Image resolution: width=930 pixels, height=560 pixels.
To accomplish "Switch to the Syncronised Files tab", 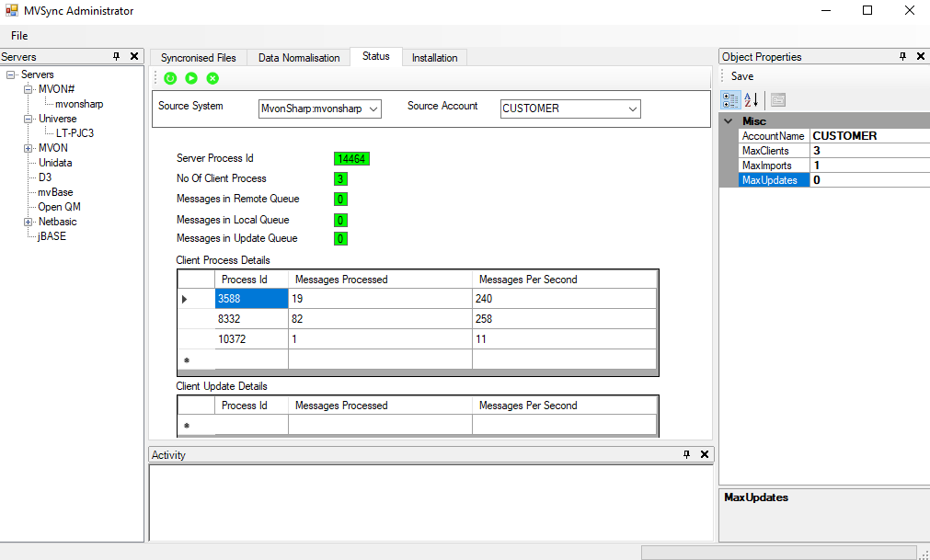I will pyautogui.click(x=198, y=58).
